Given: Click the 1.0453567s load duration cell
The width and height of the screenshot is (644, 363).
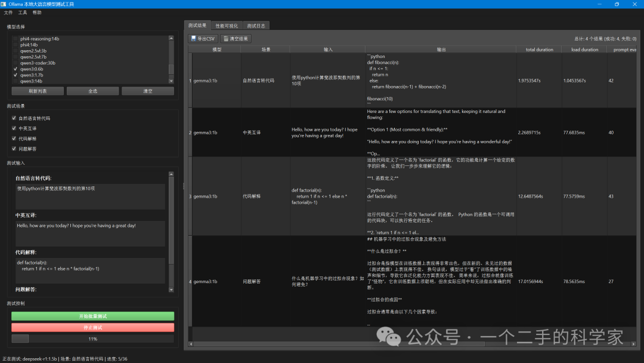Looking at the screenshot, I should (584, 81).
